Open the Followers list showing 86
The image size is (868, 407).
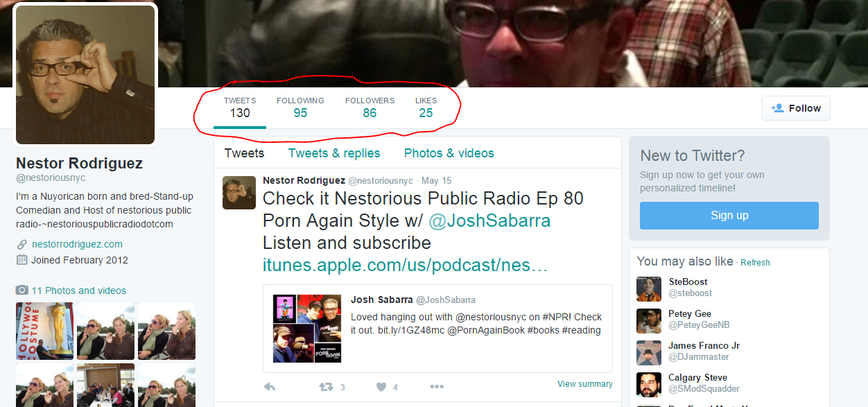370,107
